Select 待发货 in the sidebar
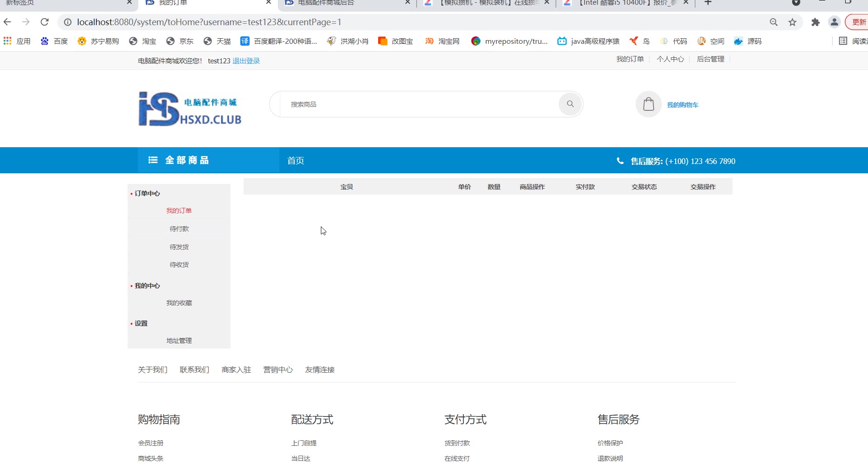Viewport: 868px width, 464px height. 179,247
